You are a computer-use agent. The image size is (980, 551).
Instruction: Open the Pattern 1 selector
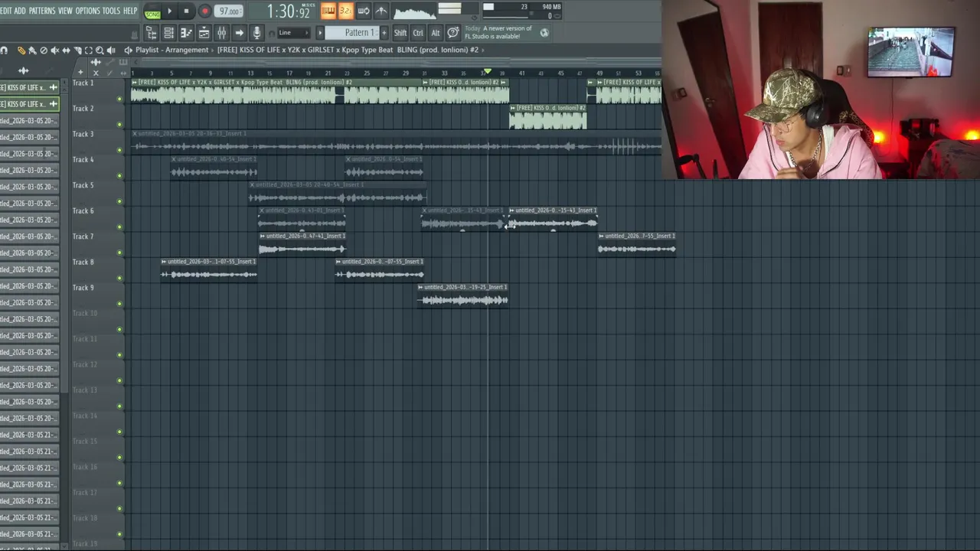(x=353, y=33)
